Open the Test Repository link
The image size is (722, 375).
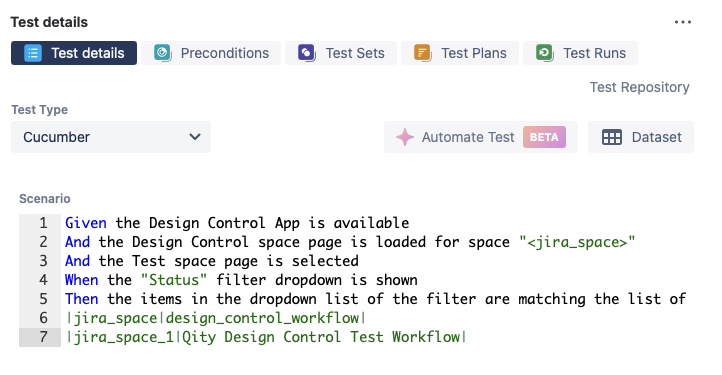(640, 87)
